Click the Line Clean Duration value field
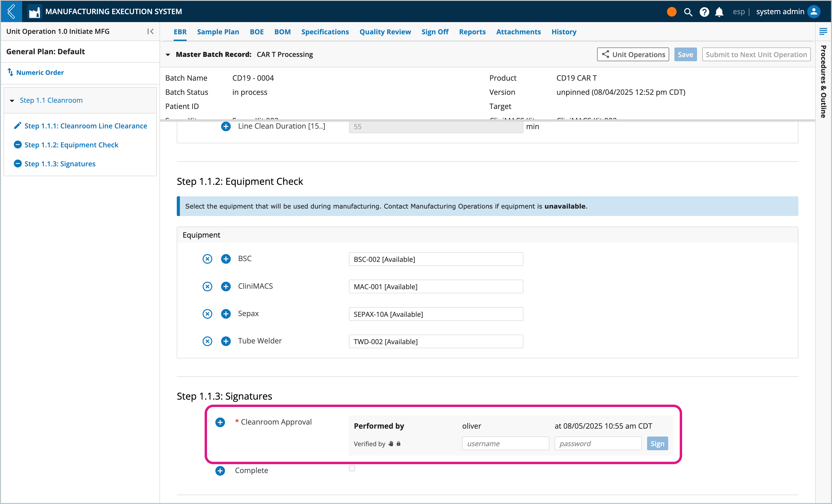 click(x=436, y=127)
